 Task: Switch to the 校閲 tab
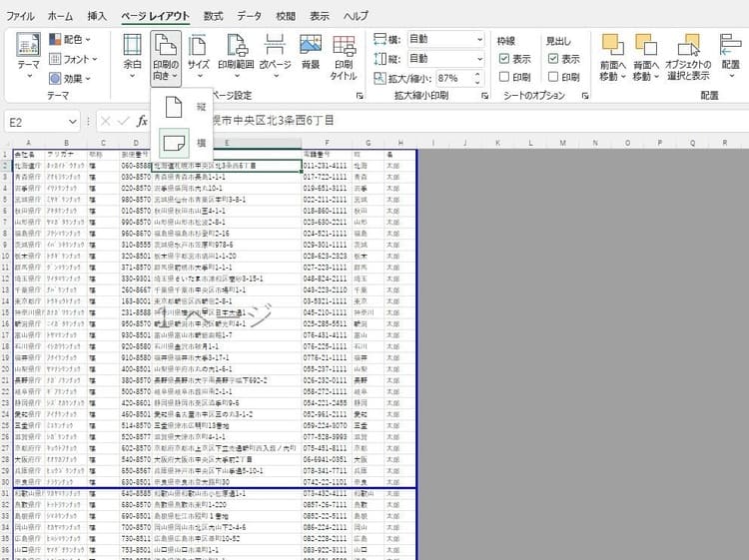[x=286, y=16]
